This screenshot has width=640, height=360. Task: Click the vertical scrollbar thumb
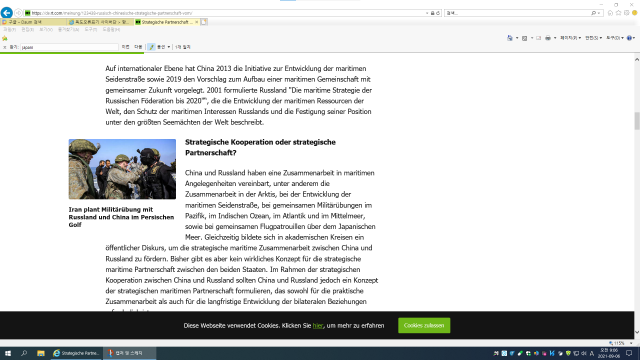coord(637,121)
